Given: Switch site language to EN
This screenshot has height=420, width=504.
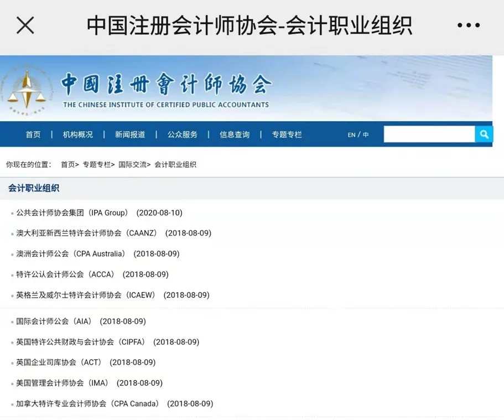Looking at the screenshot, I should tap(351, 134).
